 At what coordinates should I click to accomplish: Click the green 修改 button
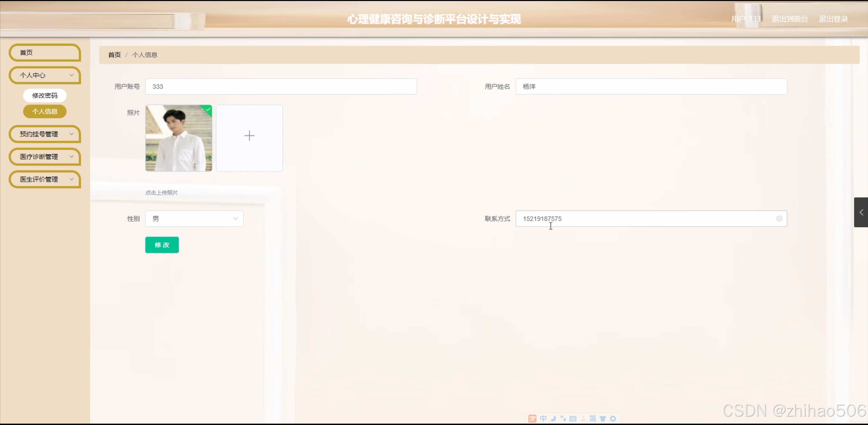(162, 245)
